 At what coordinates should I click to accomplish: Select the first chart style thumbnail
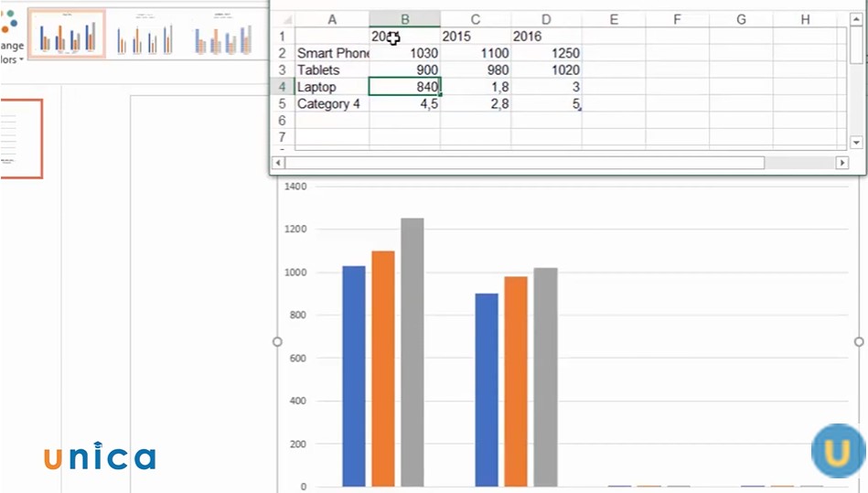pos(67,34)
